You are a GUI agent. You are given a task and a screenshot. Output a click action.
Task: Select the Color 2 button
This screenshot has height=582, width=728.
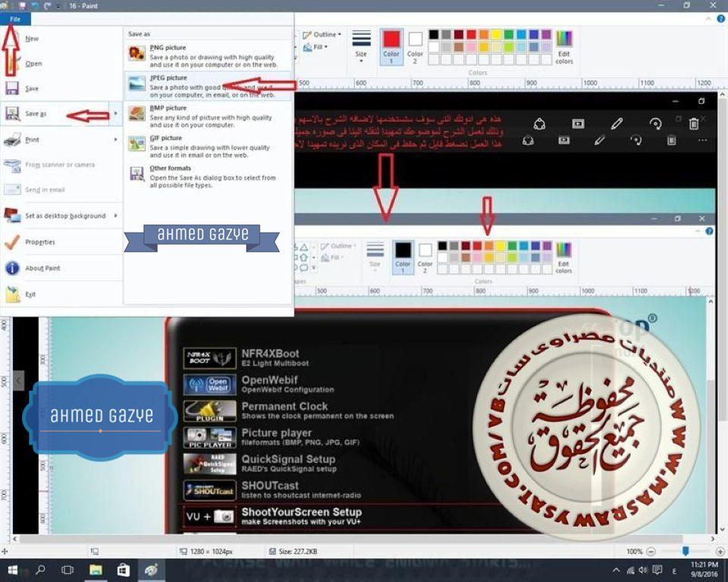pos(415,47)
